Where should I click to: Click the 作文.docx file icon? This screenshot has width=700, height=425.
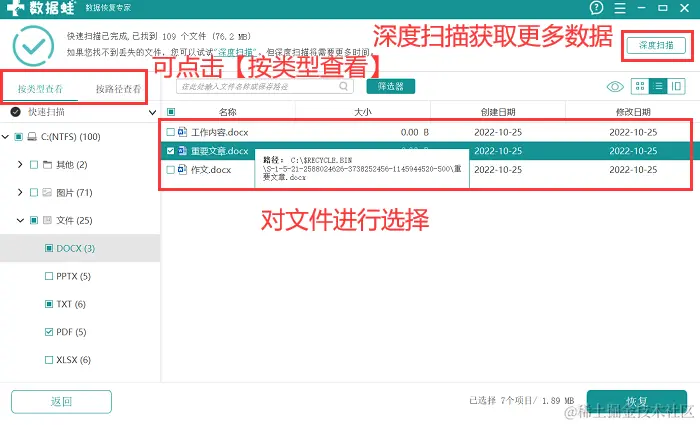pyautogui.click(x=182, y=170)
